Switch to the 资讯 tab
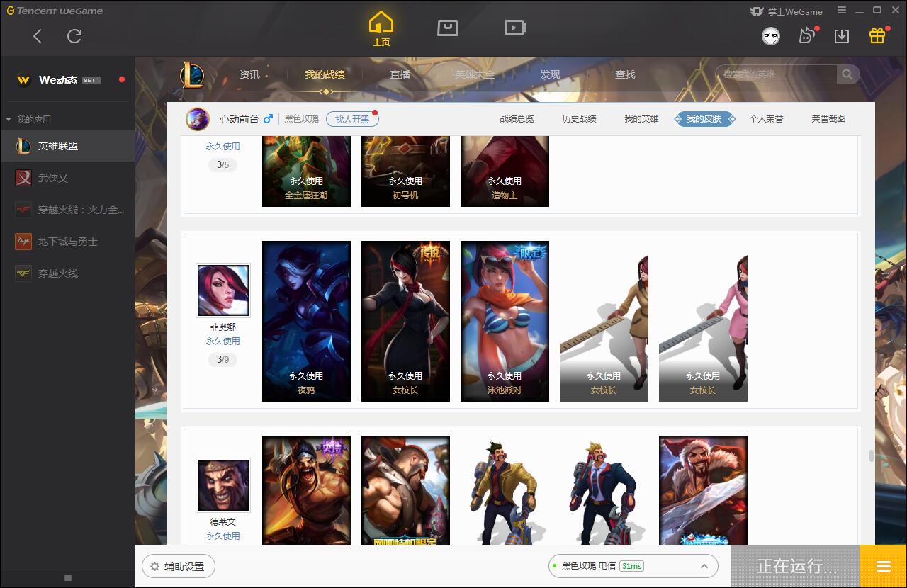This screenshot has height=588, width=907. (249, 74)
